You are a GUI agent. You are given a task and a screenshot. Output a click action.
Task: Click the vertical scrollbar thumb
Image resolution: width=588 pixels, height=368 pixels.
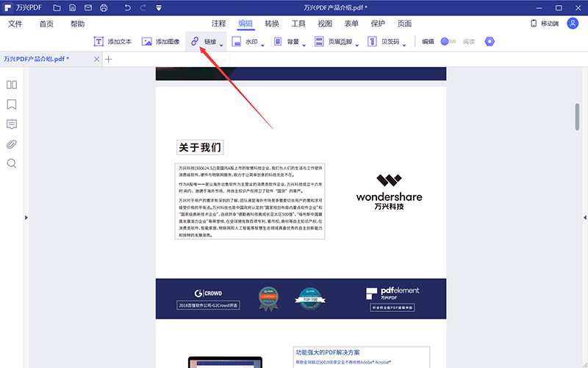pyautogui.click(x=577, y=117)
